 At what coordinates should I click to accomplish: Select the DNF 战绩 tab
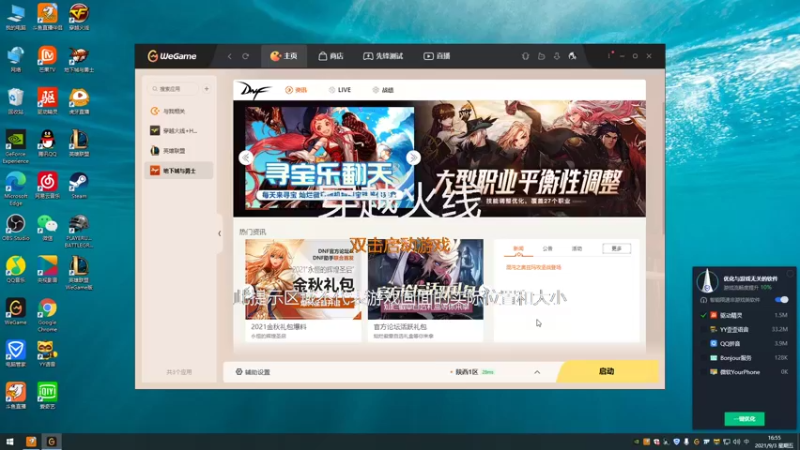click(383, 90)
